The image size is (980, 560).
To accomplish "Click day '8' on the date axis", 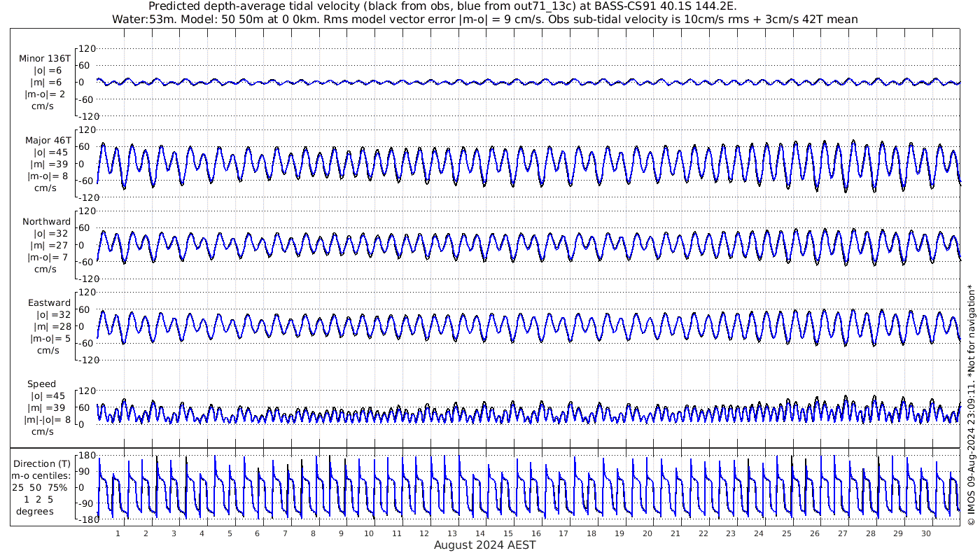I will (x=313, y=534).
